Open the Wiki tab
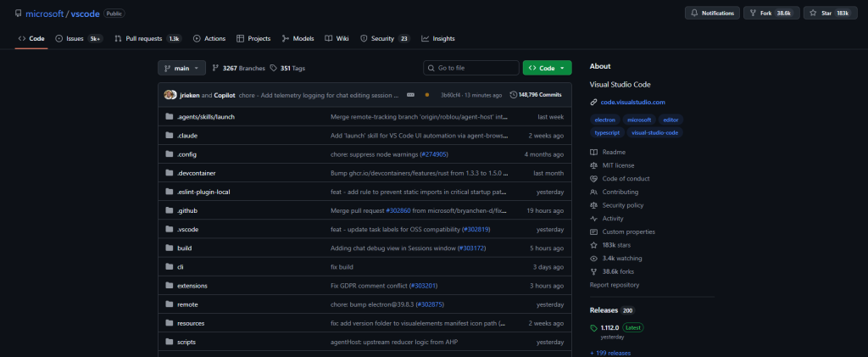 tap(337, 39)
